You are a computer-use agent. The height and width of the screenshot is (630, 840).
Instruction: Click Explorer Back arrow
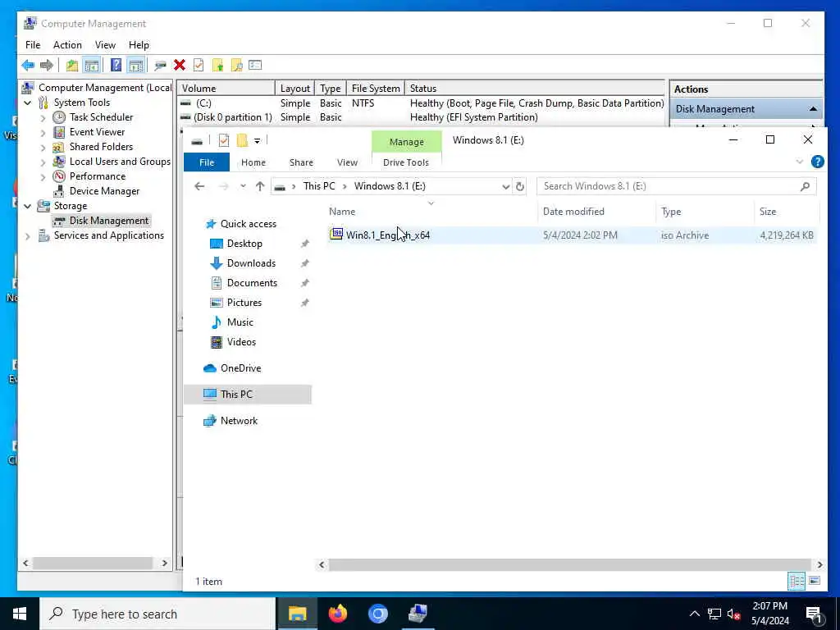pyautogui.click(x=199, y=186)
